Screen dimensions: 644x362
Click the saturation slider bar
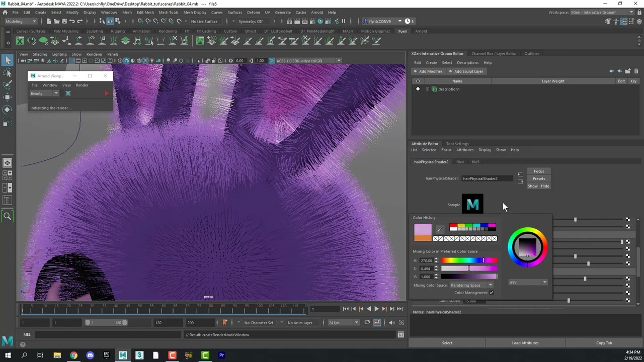469,268
